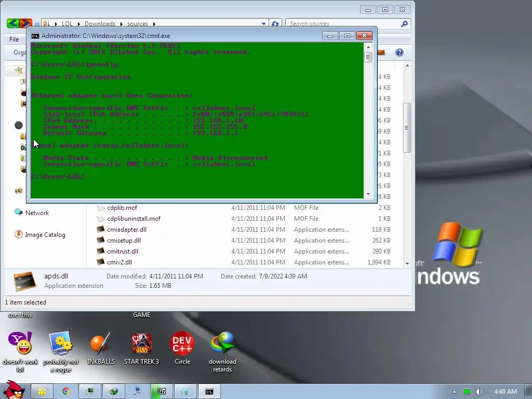Screen dimensions: 532x399
Task: Select the cmiadapter.dll file name
Action: click(127, 229)
